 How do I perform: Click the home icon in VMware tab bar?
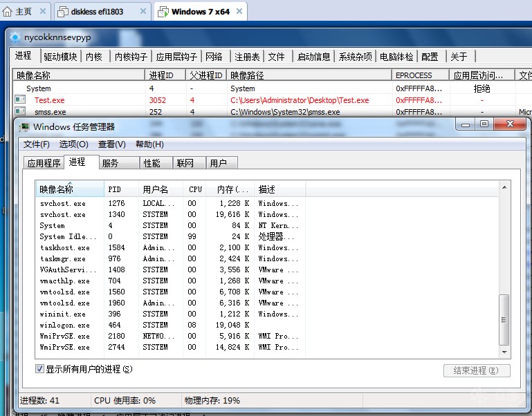click(x=7, y=12)
